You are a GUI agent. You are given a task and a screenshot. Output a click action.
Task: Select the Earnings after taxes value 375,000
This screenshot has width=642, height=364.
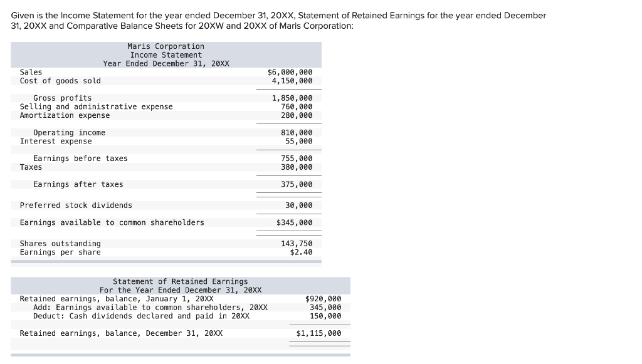(298, 184)
